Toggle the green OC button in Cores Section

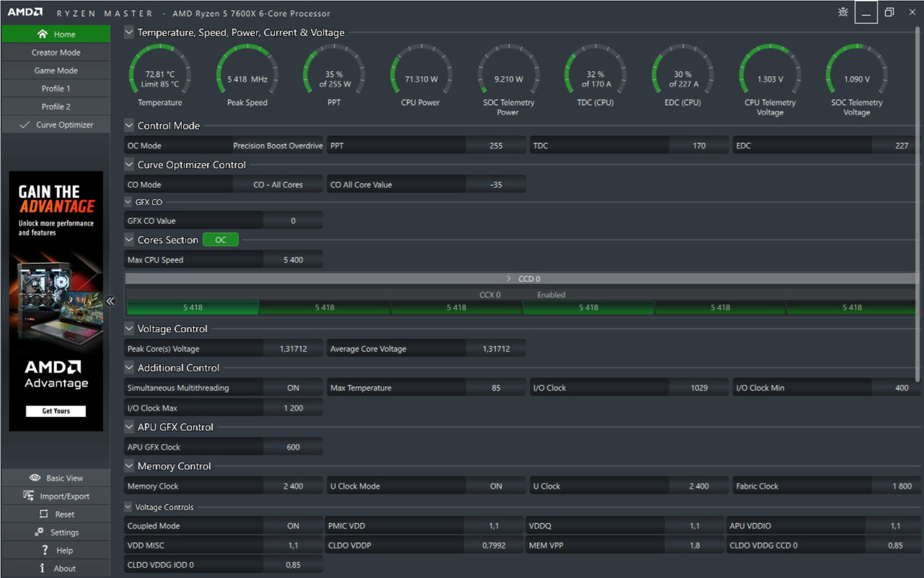(220, 240)
